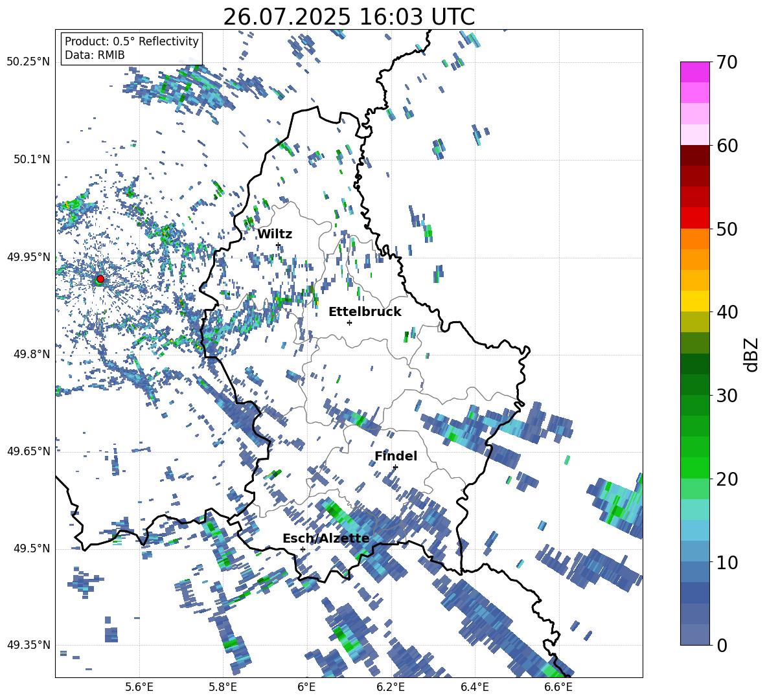Click the red radar site marker
The height and width of the screenshot is (700, 767).
tap(100, 279)
